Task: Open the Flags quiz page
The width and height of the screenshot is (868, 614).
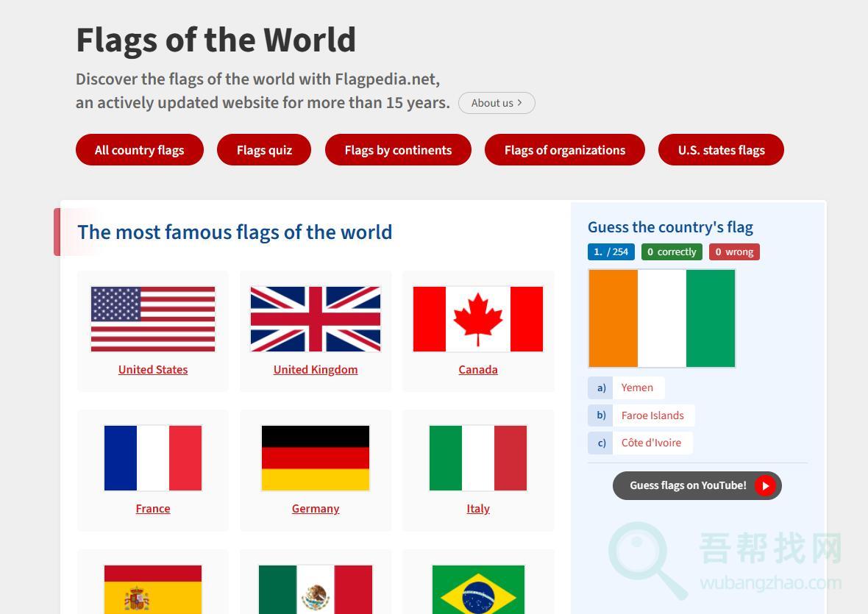Action: click(264, 150)
